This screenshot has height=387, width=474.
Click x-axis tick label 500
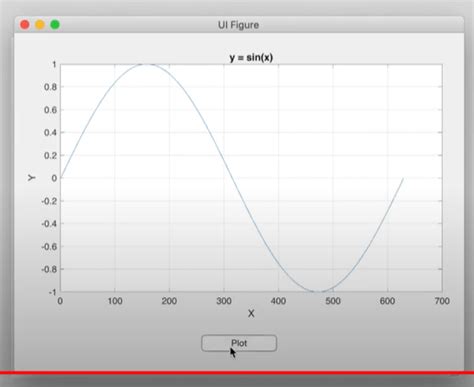pos(333,301)
